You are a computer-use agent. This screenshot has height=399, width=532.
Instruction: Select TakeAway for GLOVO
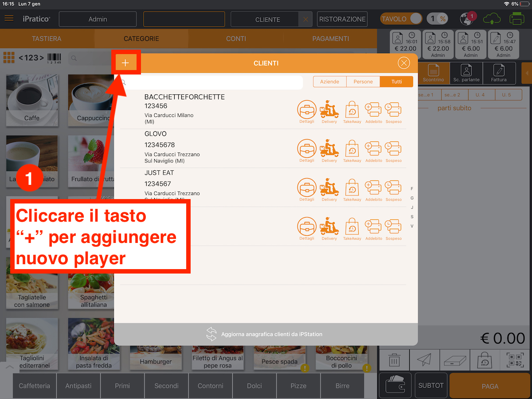352,151
